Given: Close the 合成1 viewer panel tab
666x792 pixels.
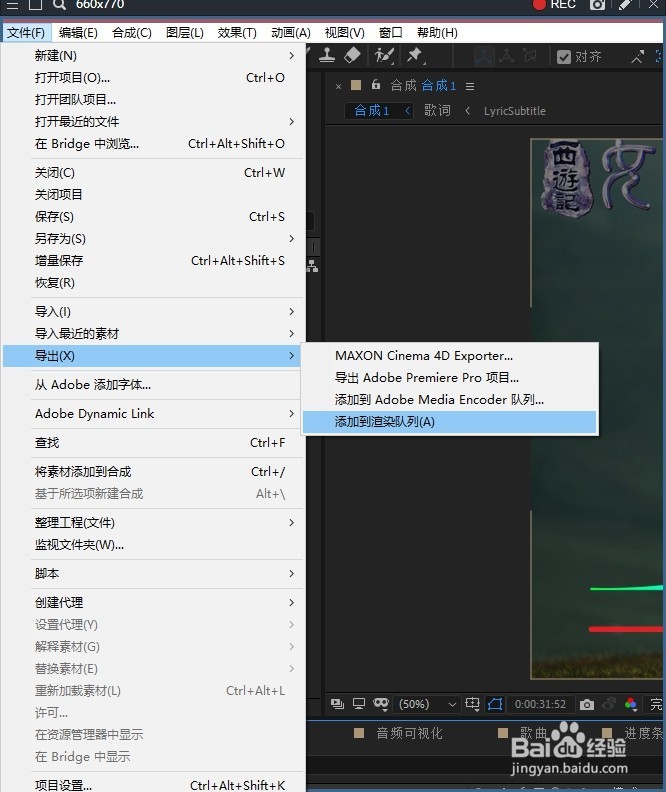Looking at the screenshot, I should pos(338,86).
